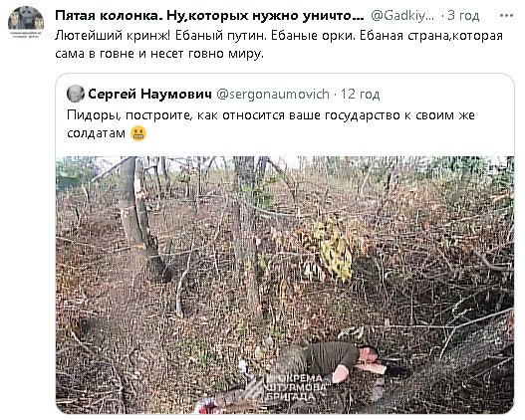Click the second line of main tweet text
Image resolution: width=525 pixels, height=420 pixels.
point(159,54)
